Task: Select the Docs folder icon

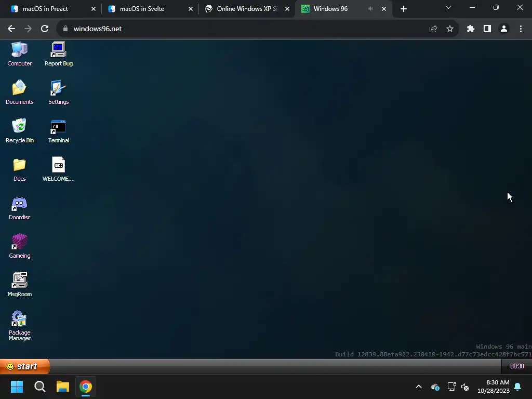Action: (19, 169)
